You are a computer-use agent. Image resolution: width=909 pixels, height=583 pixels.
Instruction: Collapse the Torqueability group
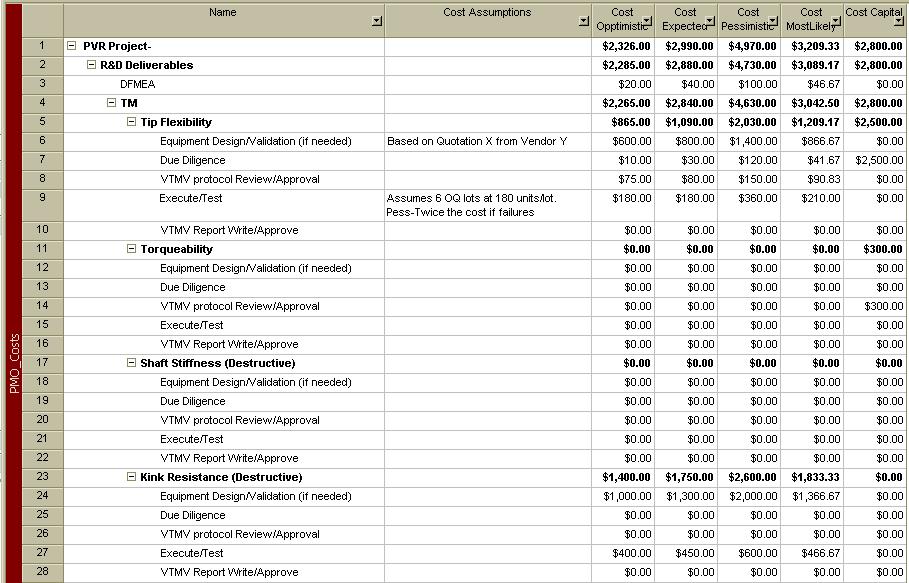click(131, 249)
